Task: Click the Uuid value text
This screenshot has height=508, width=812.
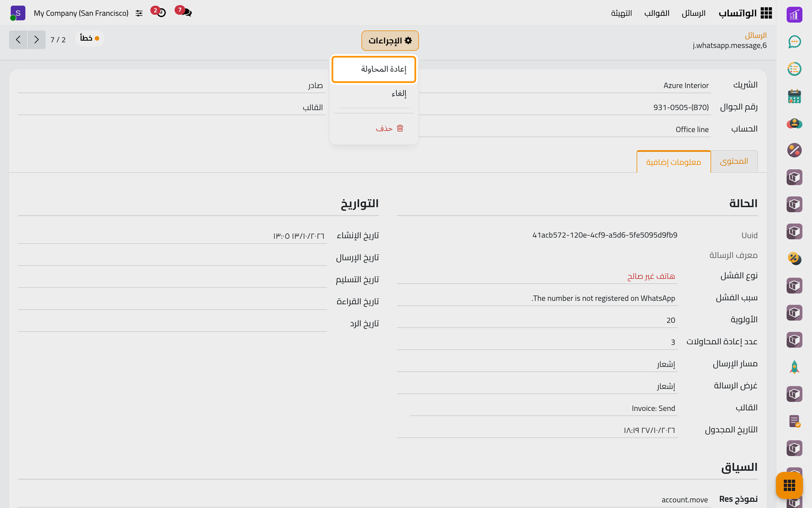Action: click(x=605, y=235)
